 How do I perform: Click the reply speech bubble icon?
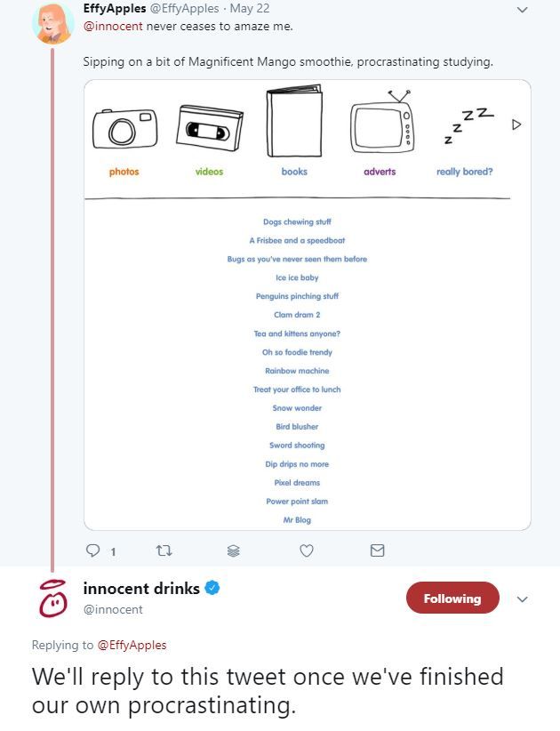tap(93, 550)
